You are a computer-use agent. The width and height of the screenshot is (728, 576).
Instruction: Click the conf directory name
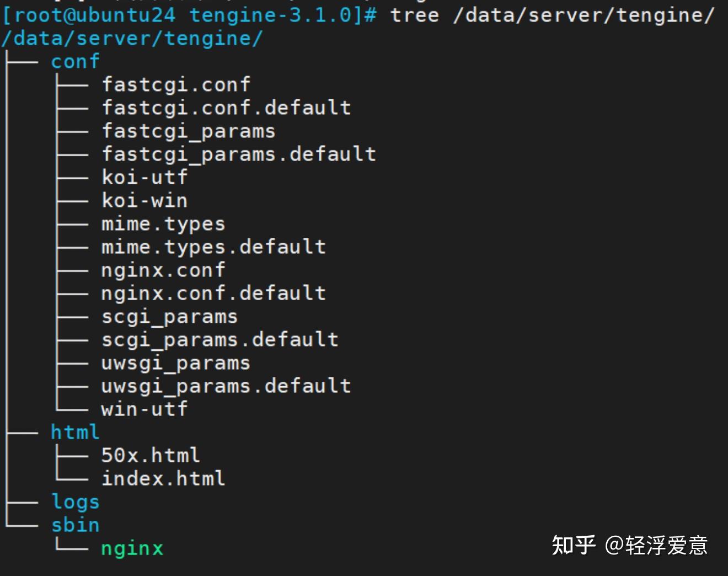(75, 61)
